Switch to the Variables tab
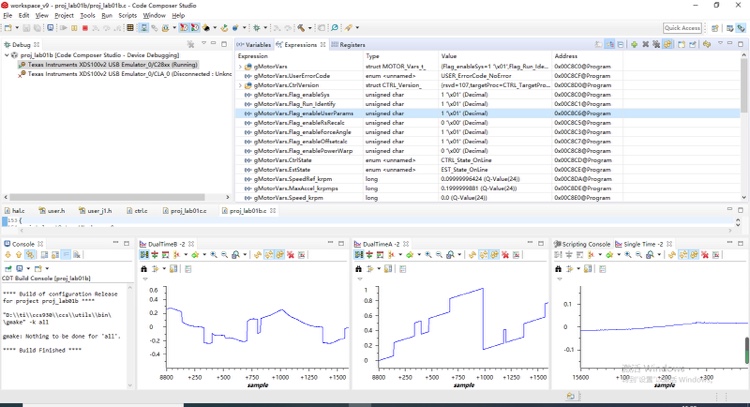 [256, 45]
